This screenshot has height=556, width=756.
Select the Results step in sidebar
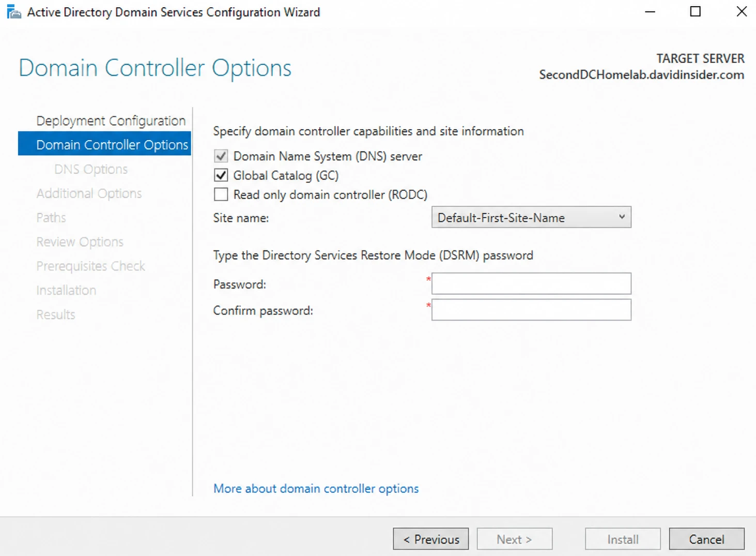[56, 314]
